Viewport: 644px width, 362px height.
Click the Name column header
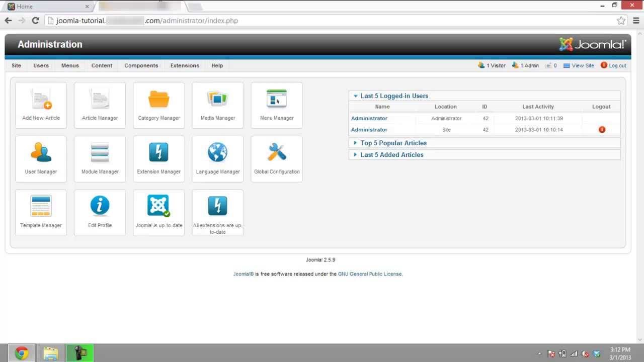(x=382, y=107)
